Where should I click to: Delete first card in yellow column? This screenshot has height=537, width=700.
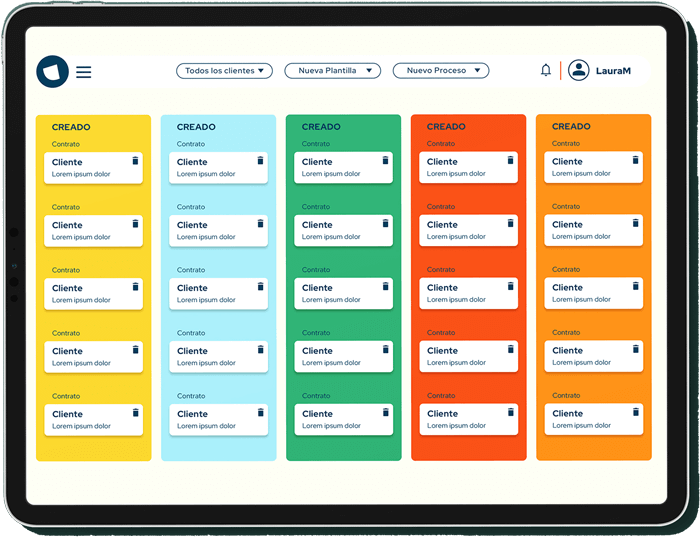click(x=135, y=160)
